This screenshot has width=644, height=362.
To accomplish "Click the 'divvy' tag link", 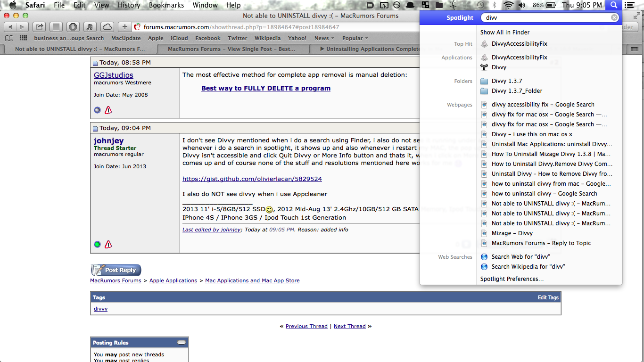I will tap(100, 309).
